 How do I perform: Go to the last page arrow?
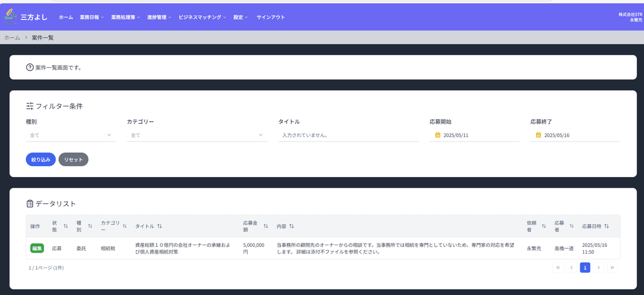tap(612, 267)
